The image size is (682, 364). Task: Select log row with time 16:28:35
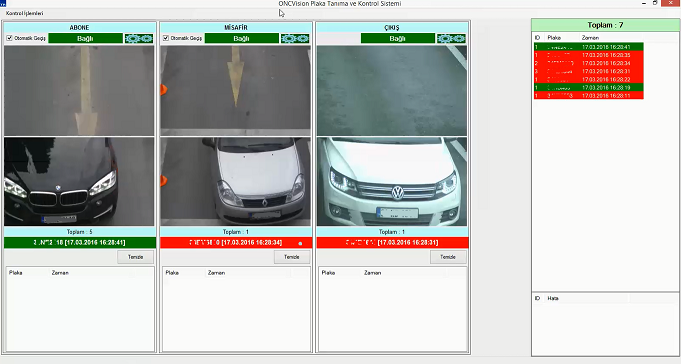click(588, 55)
